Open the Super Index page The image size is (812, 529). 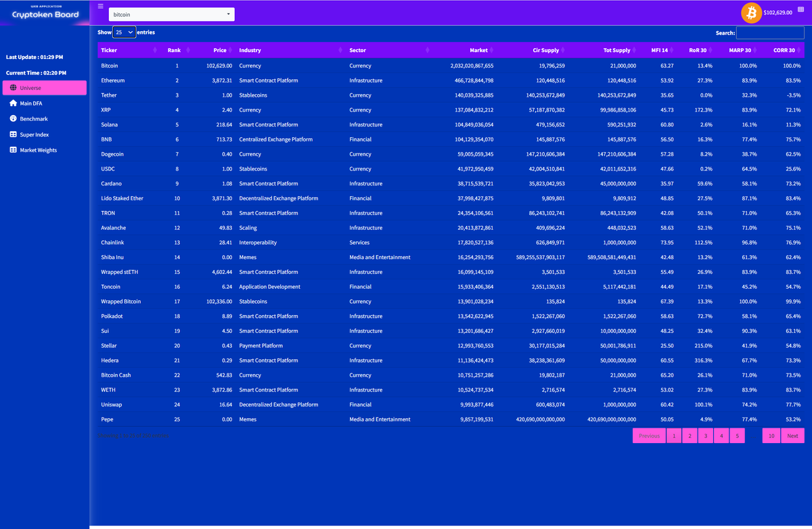(45, 135)
